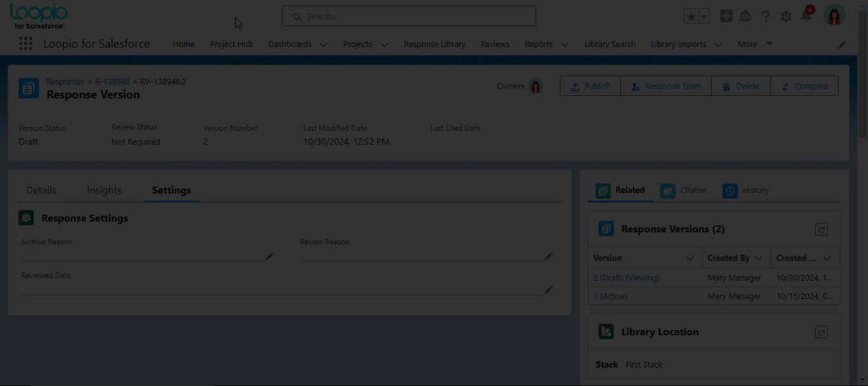Click the global Search field
Viewport: 868px width, 386px height.
coord(409,17)
